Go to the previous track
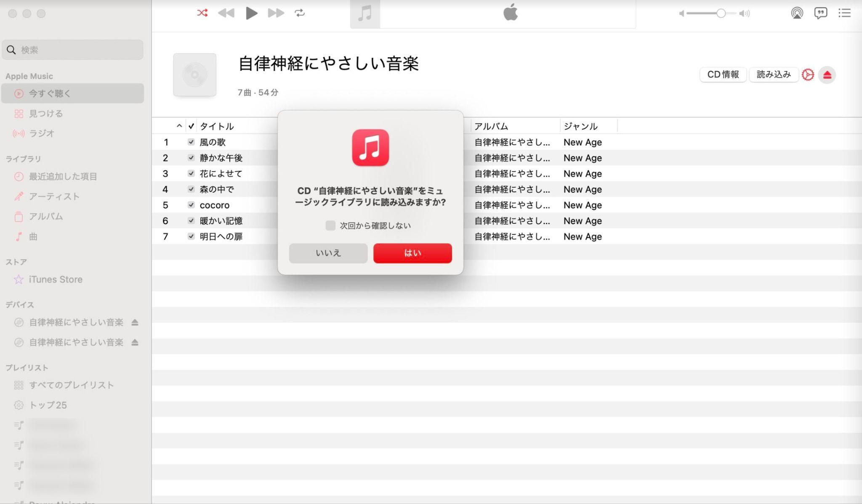This screenshot has height=504, width=862. point(226,13)
